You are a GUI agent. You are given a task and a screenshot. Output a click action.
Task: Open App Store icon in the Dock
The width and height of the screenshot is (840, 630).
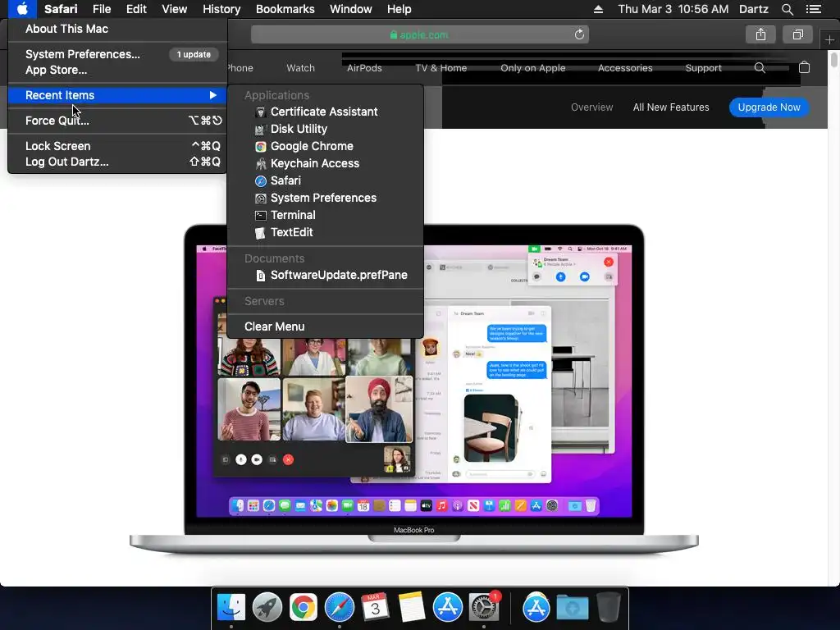pos(447,608)
